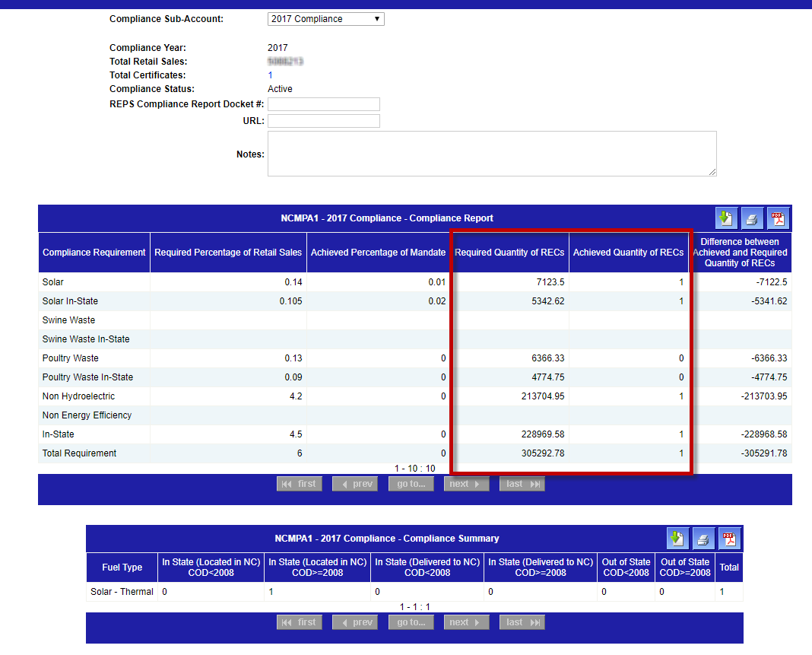
Task: Sort by Required Percentage of Retail Sales header
Action: click(x=228, y=253)
